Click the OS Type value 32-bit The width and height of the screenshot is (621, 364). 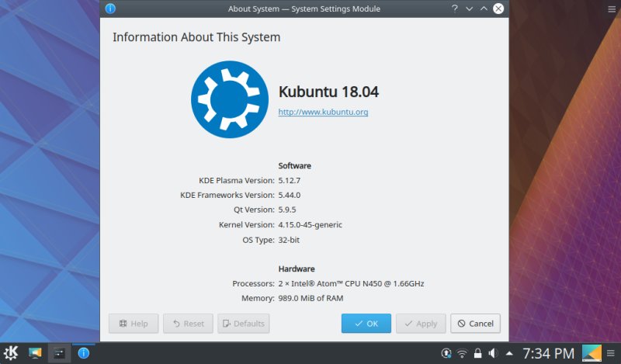(289, 240)
